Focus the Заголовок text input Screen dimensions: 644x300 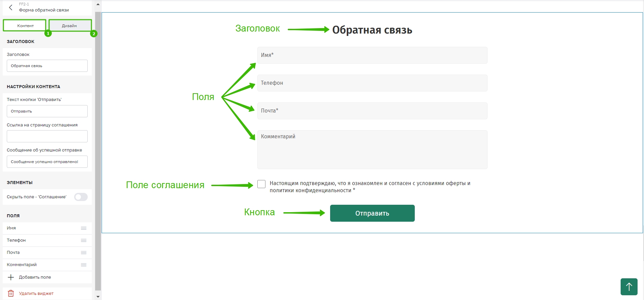pos(47,66)
